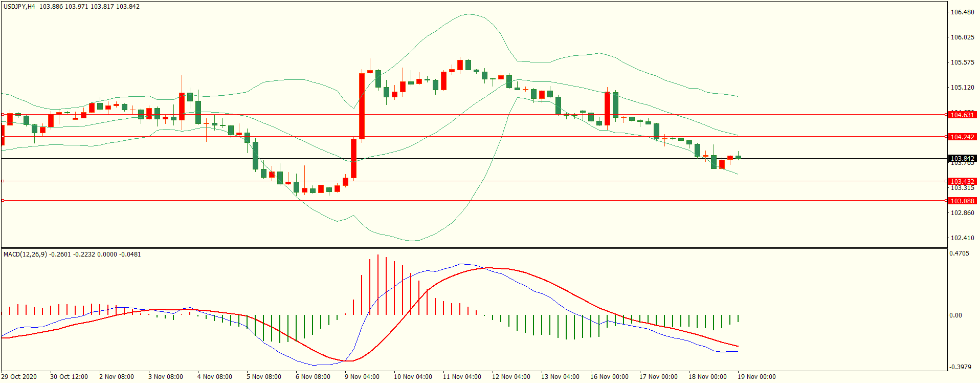This screenshot has height=383, width=980.
Task: Click the 6 Nov 08:00 time label
Action: 313,377
